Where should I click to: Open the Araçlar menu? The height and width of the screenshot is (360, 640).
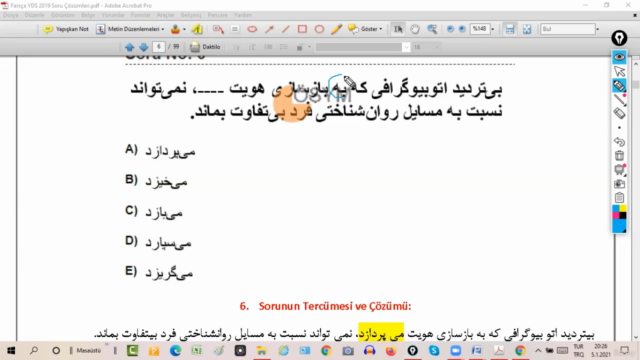coord(166,15)
